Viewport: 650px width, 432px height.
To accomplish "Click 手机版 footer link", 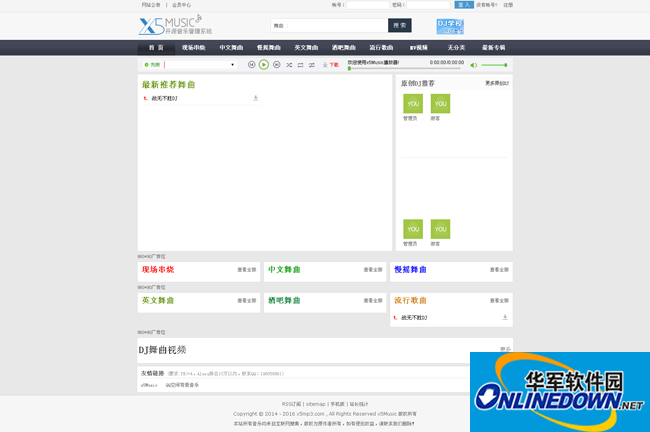I will click(x=337, y=404).
